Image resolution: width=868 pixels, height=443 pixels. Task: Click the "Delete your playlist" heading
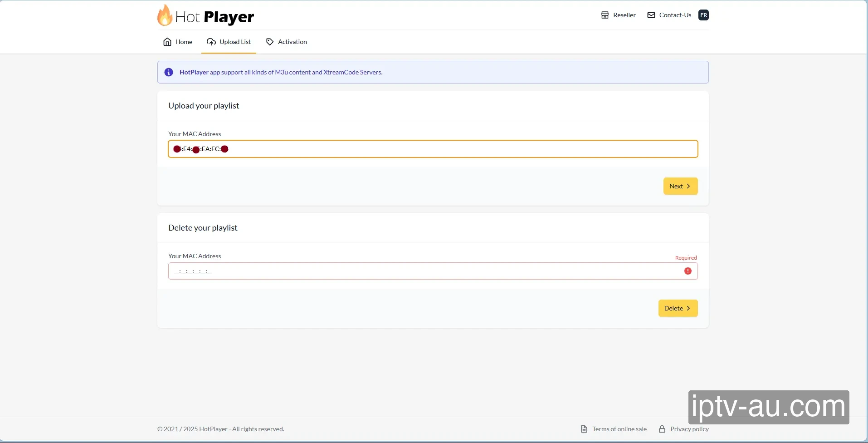click(203, 228)
